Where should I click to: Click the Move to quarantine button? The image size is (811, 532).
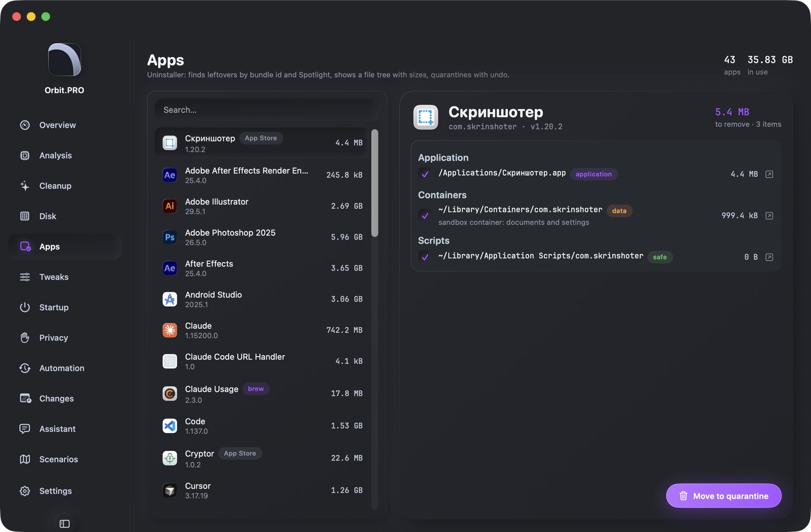pos(723,496)
